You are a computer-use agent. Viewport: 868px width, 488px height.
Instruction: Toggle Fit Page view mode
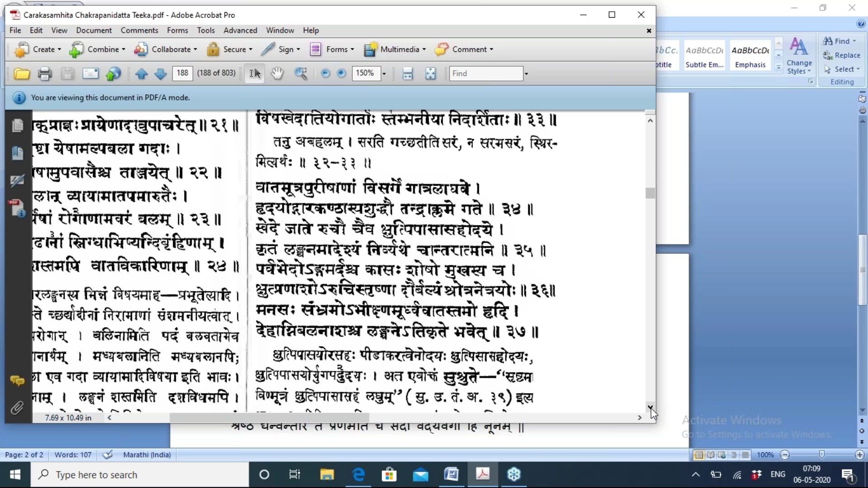point(430,74)
